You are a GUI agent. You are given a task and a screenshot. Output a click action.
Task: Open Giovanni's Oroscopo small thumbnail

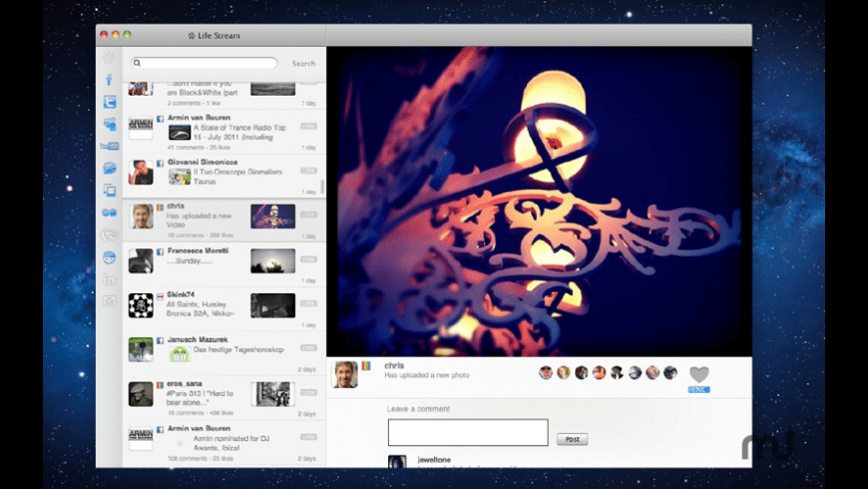(180, 177)
